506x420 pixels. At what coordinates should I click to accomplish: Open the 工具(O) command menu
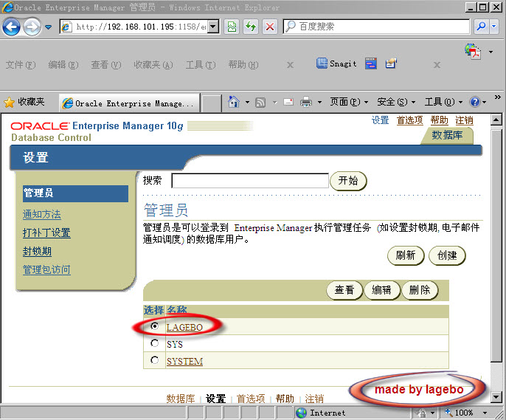coord(443,102)
